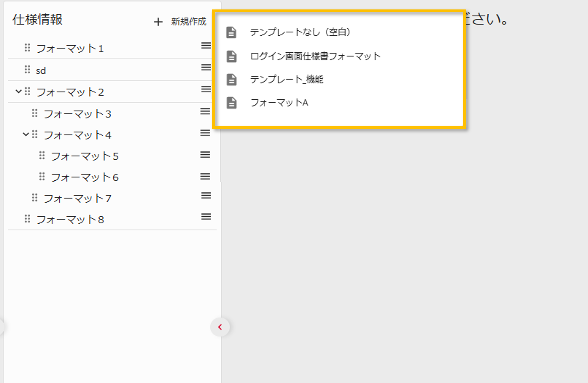Click drag handle of フォーマット7

(x=35, y=198)
